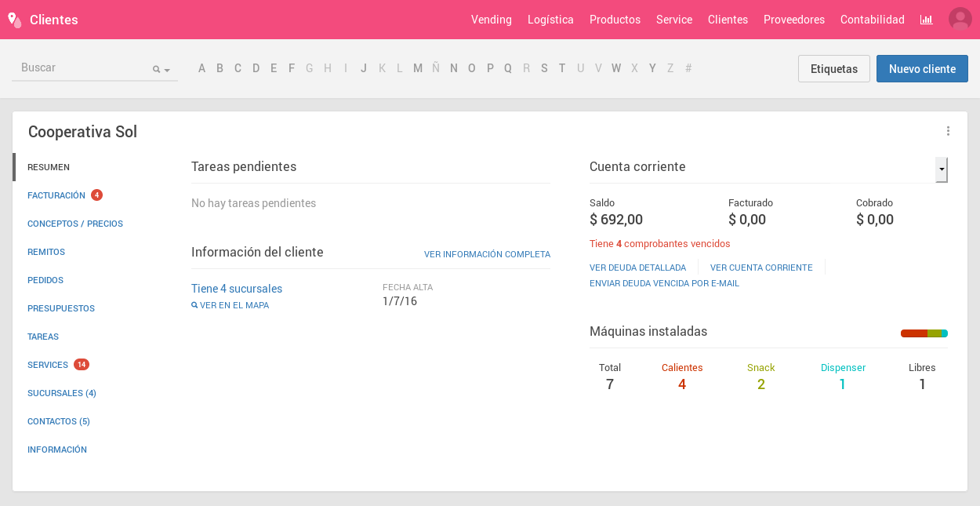Click Enviar deuda vencida por e-mail
The width and height of the screenshot is (980, 506).
(664, 283)
